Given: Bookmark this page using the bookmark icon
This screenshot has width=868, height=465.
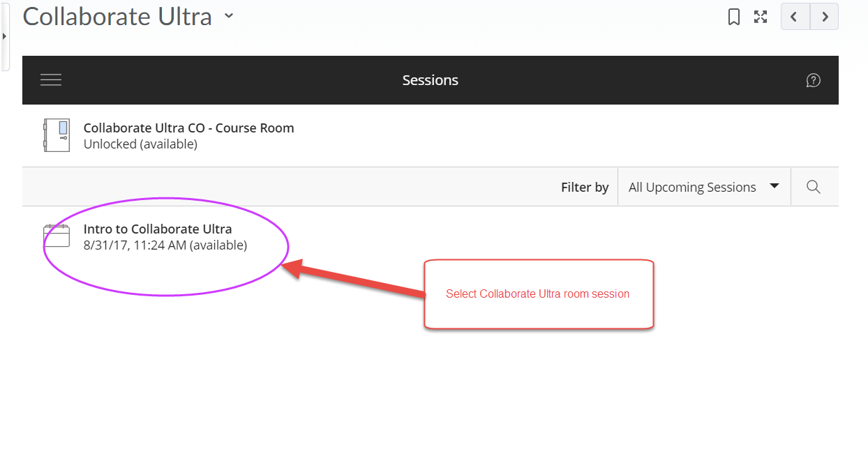Looking at the screenshot, I should pyautogui.click(x=733, y=16).
